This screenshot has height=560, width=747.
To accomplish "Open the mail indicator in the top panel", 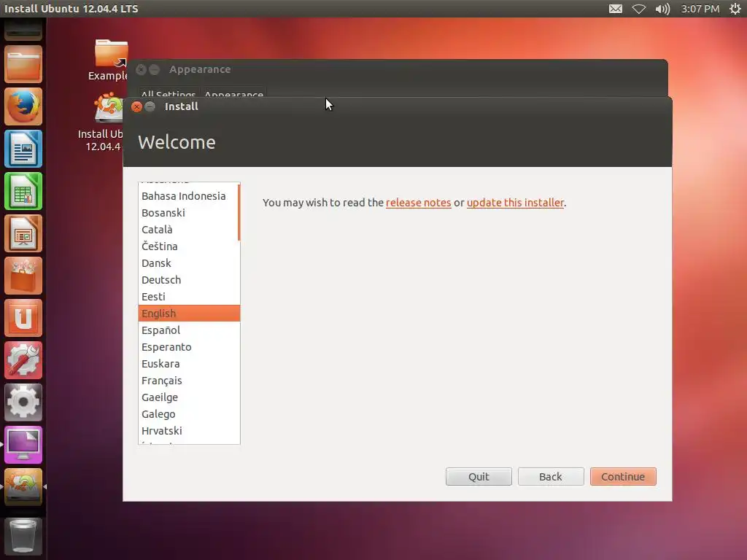I will point(616,9).
